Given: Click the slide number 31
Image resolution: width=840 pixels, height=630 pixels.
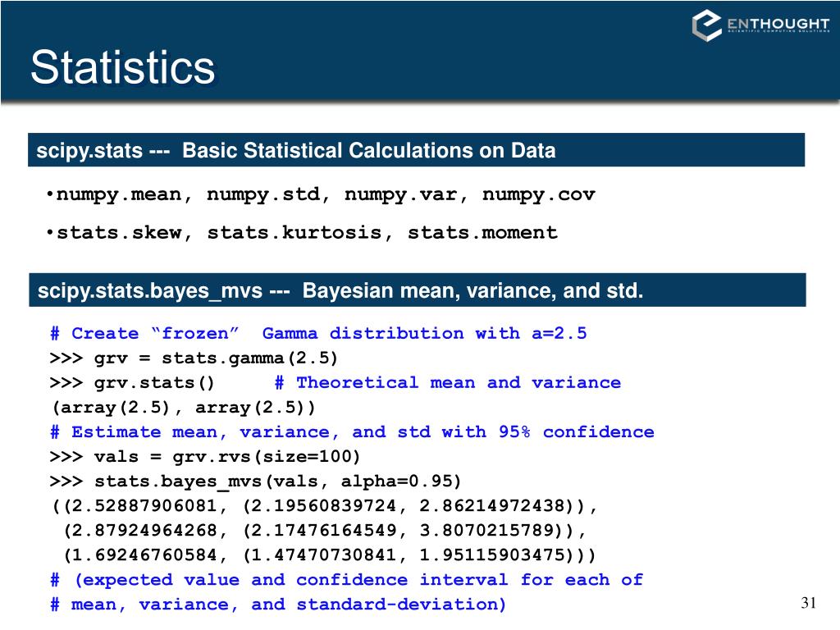Looking at the screenshot, I should [808, 603].
